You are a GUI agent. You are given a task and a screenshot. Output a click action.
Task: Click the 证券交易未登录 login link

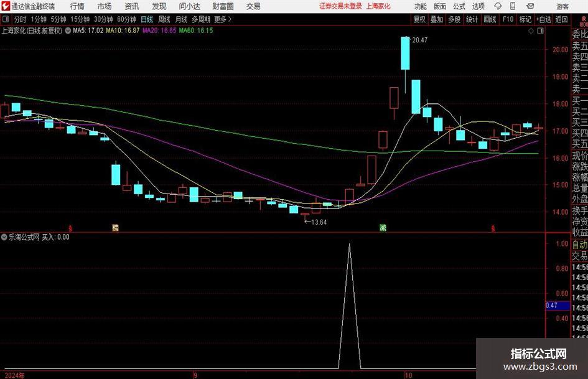340,6
